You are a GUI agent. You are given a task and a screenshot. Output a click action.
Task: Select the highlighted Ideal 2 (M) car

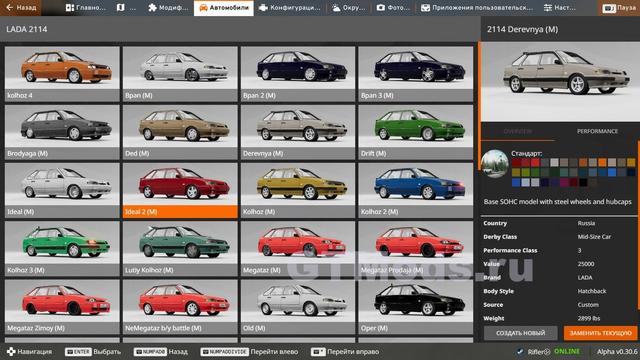click(180, 191)
